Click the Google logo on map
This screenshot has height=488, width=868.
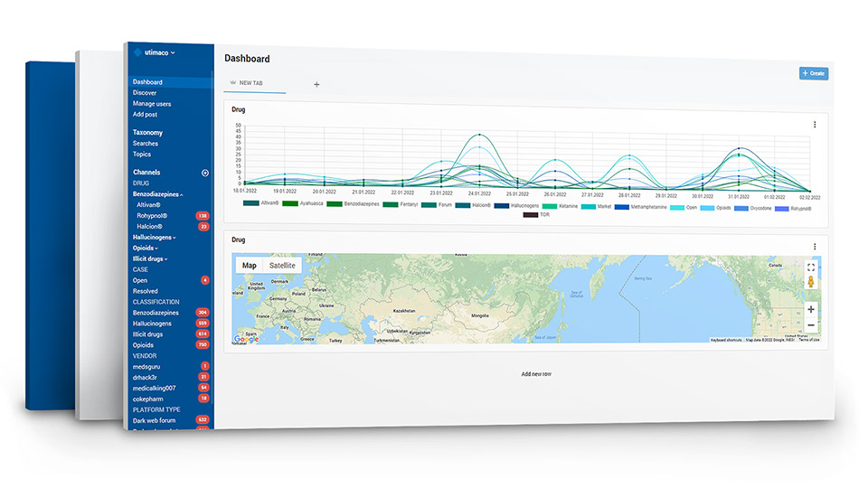tap(246, 339)
